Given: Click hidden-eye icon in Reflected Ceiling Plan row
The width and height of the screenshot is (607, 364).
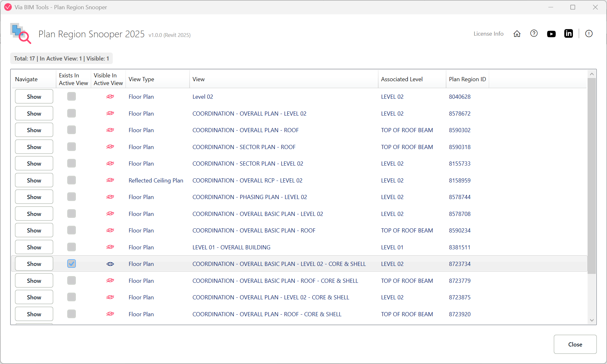Looking at the screenshot, I should click(110, 180).
